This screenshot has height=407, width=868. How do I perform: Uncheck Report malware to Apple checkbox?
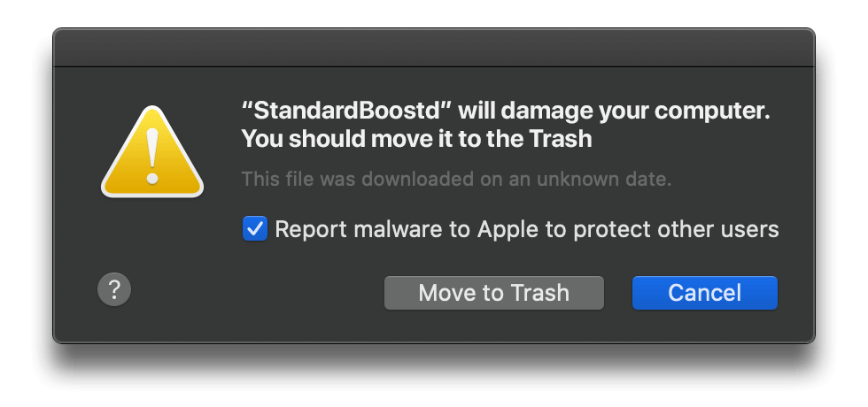255,229
